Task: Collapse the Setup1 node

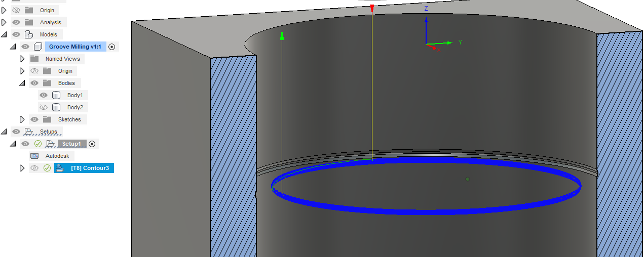Action: point(13,144)
